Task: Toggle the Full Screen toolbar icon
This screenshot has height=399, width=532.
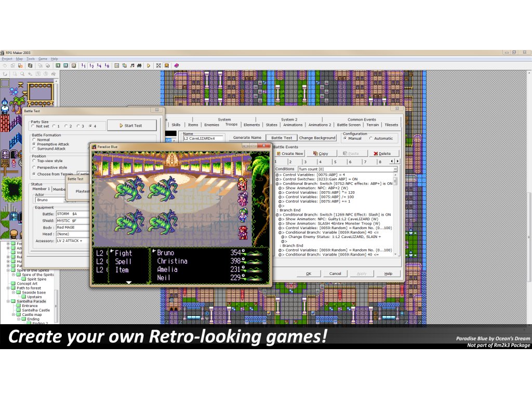Action: pyautogui.click(x=158, y=65)
